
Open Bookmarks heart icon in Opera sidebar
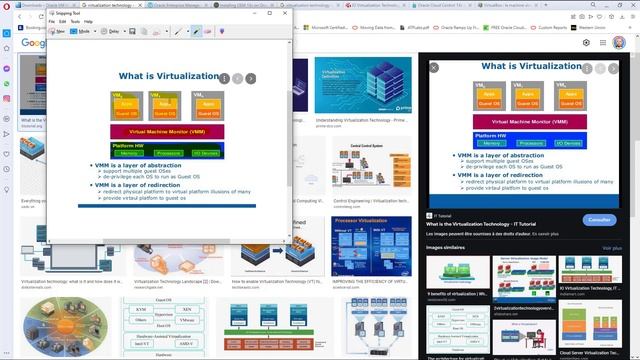(x=7, y=154)
